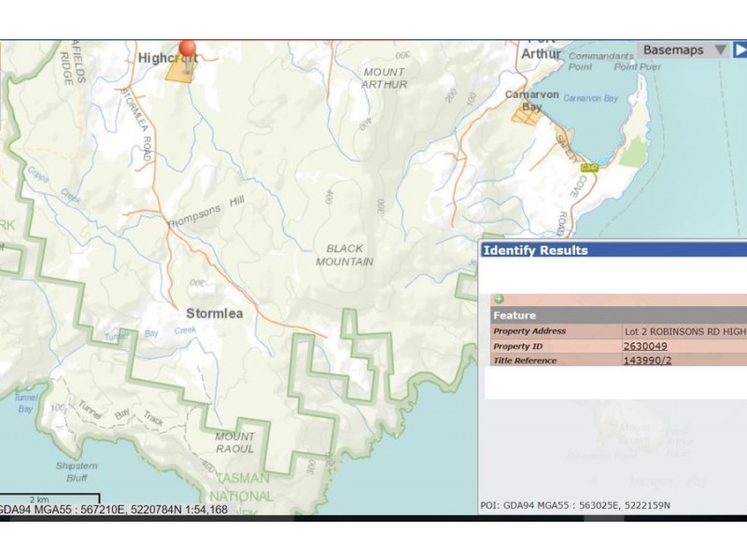Click the TASMAN NATIONAL park label
The image size is (747, 560).
[242, 487]
